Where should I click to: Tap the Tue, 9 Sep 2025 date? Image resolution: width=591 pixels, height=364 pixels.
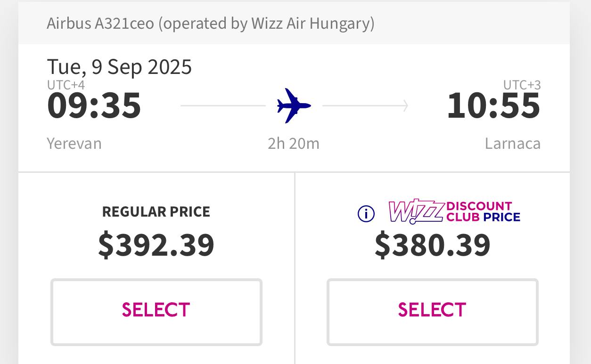click(x=119, y=67)
